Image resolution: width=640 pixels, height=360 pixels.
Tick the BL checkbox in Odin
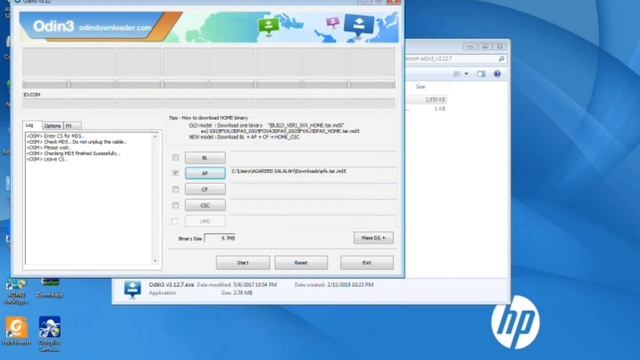(x=176, y=158)
